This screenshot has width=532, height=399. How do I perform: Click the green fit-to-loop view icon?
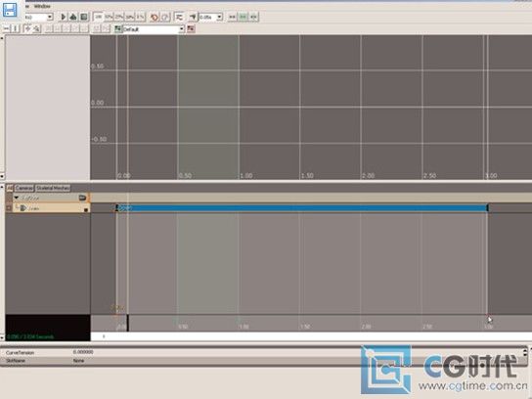coord(243,17)
